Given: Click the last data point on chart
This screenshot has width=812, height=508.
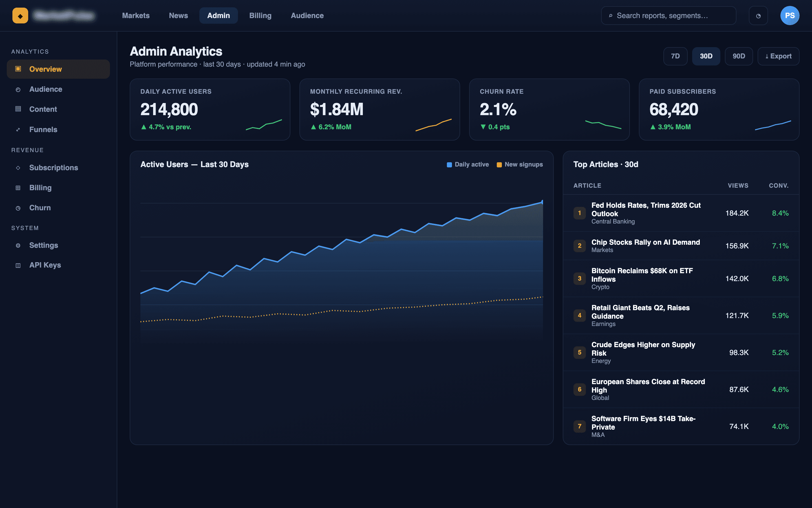Looking at the screenshot, I should (x=542, y=202).
